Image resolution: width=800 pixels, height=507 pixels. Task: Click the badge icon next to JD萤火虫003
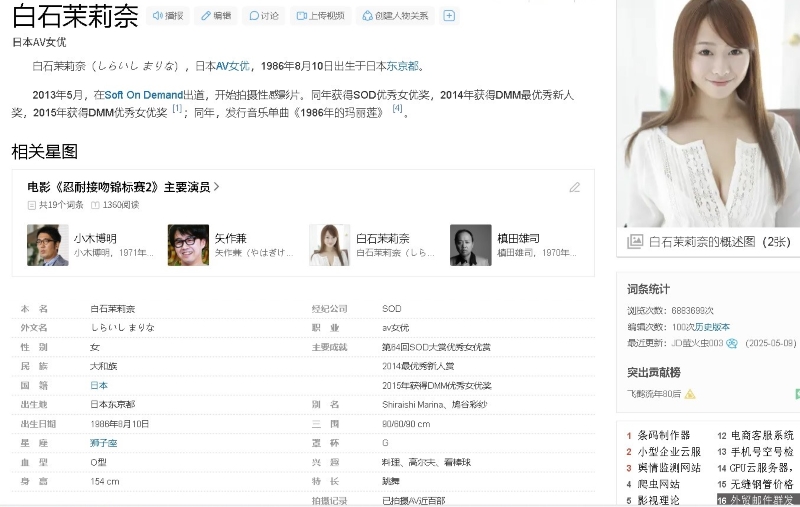pos(732,343)
